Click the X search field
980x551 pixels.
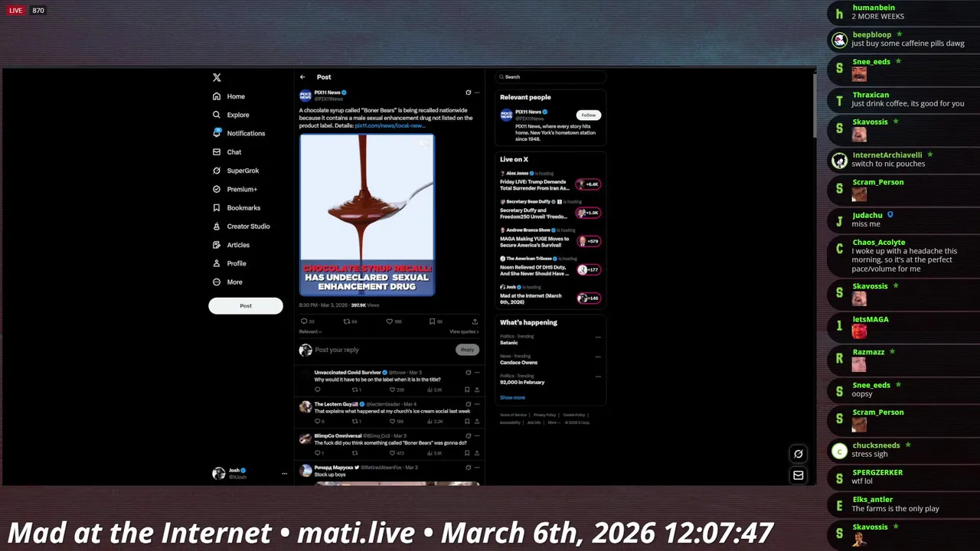(550, 77)
